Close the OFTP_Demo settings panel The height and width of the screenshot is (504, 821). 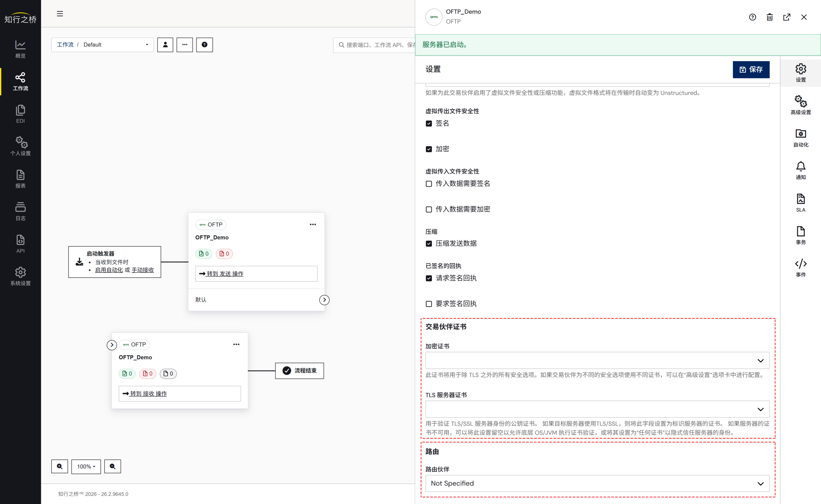click(804, 17)
